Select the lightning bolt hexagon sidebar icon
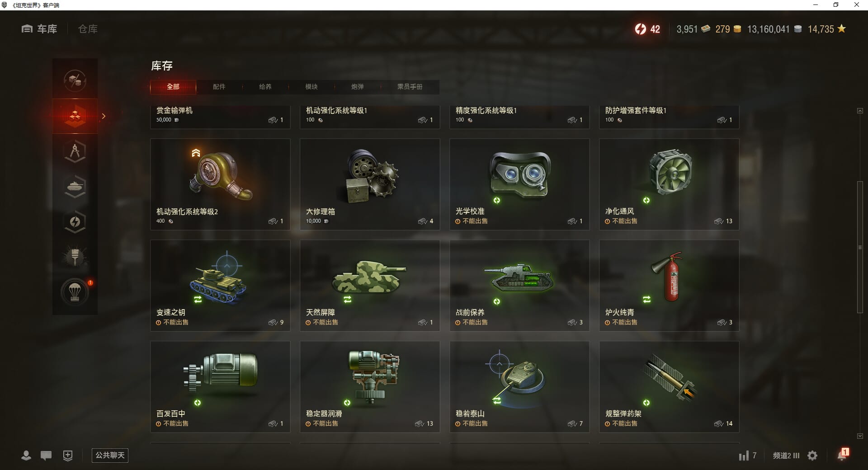 75,222
